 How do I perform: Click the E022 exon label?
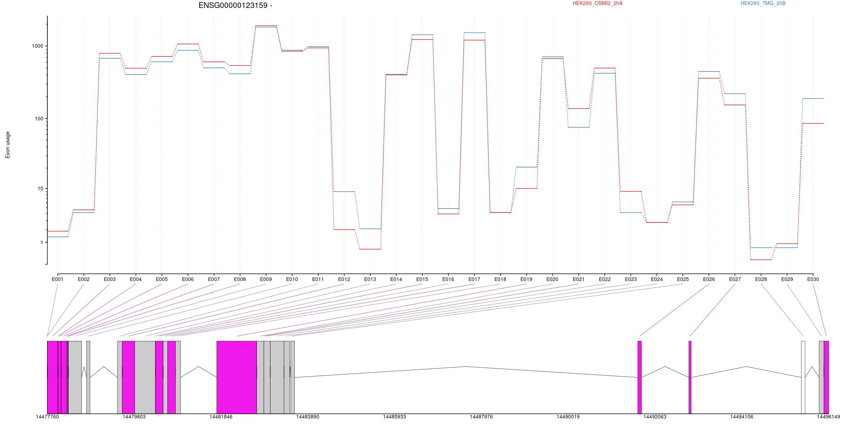pyautogui.click(x=605, y=279)
